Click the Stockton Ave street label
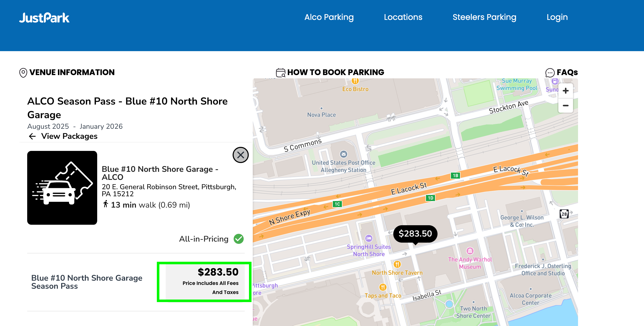 click(x=509, y=107)
